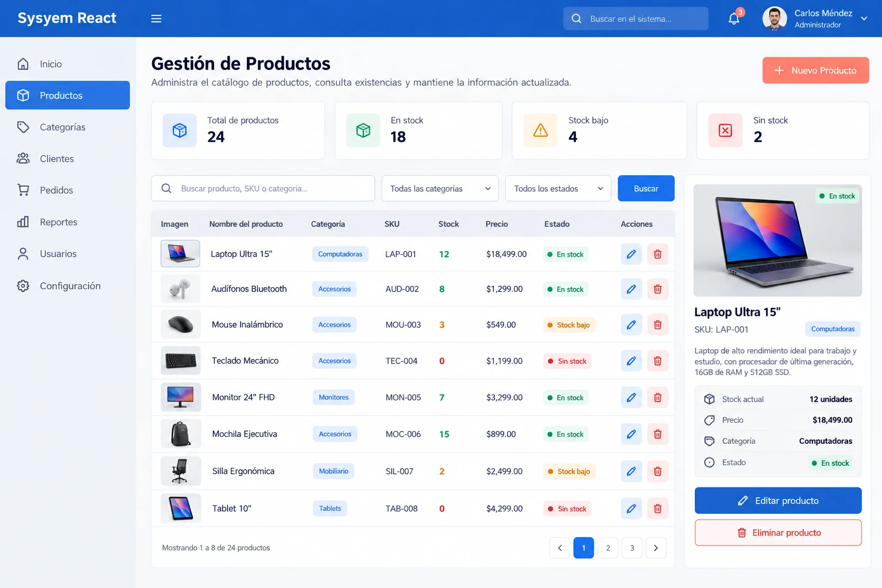Focus the Buscar producto, SKU search field
Viewport: 882px width, 588px height.
pyautogui.click(x=263, y=188)
